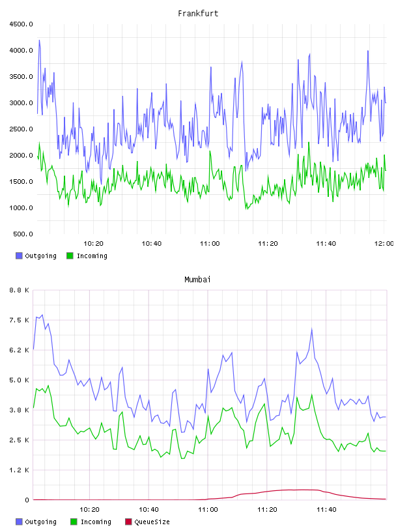The width and height of the screenshot is (396, 532).
Task: Click the 2000.0 y-axis label in Frankfurt chart
Action: pos(21,155)
